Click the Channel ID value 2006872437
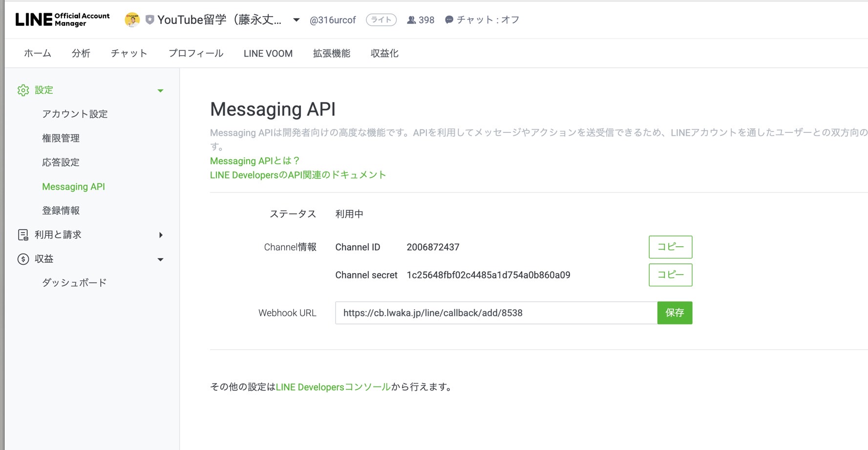Viewport: 868px width, 450px height. (x=433, y=247)
